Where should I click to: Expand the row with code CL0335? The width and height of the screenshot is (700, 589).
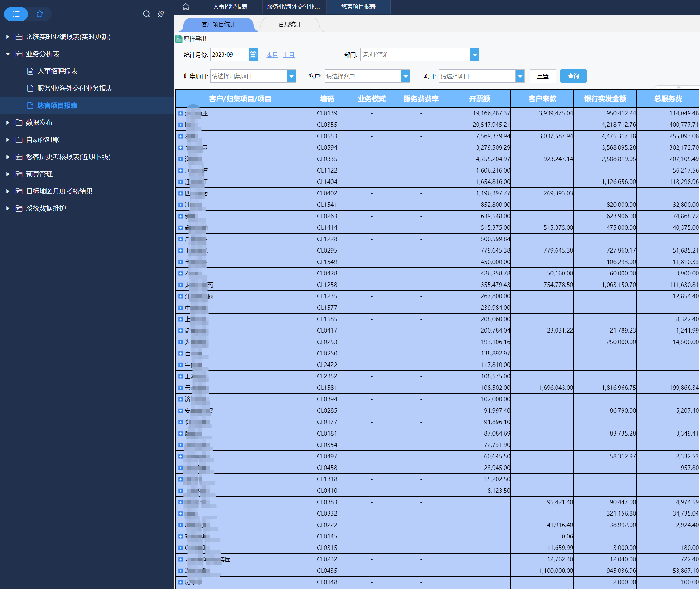[x=181, y=159]
